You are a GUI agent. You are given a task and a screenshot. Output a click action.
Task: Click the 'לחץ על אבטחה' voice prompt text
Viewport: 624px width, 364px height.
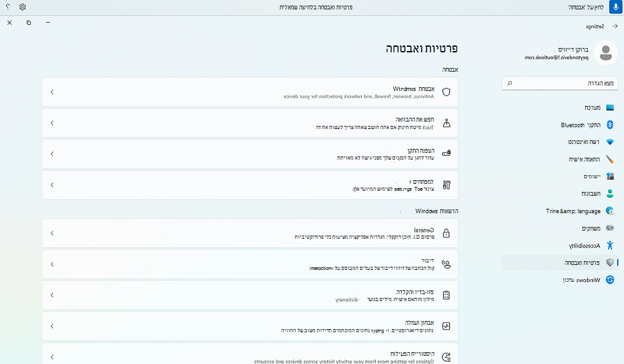(585, 7)
